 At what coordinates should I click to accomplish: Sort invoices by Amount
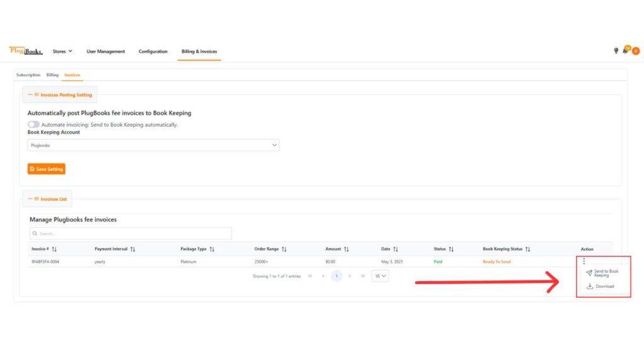[x=347, y=250]
